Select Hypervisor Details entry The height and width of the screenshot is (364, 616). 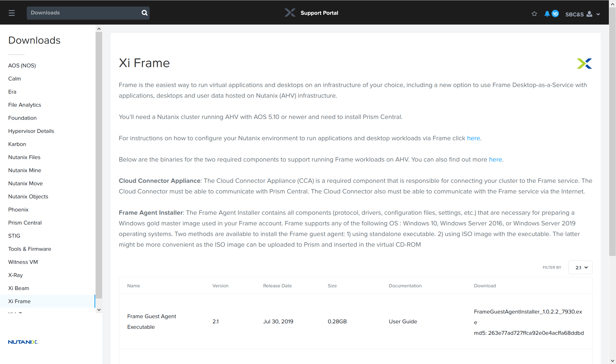pyautogui.click(x=31, y=131)
